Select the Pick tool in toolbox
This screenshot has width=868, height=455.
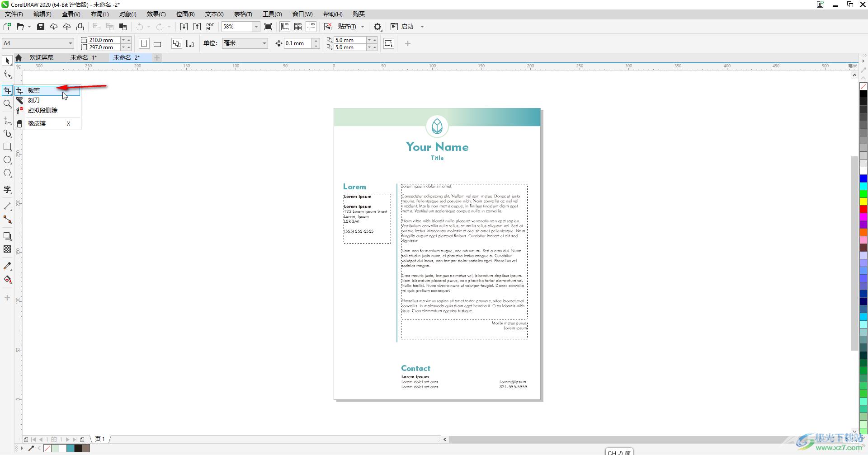(7, 61)
